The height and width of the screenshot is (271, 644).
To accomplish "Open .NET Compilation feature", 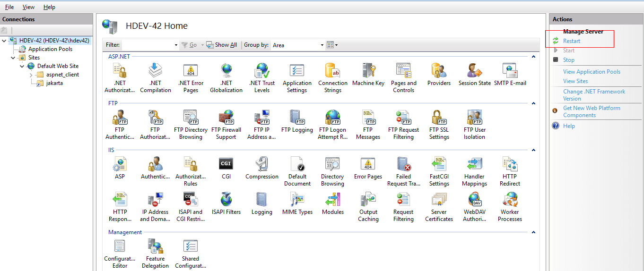I will point(155,78).
